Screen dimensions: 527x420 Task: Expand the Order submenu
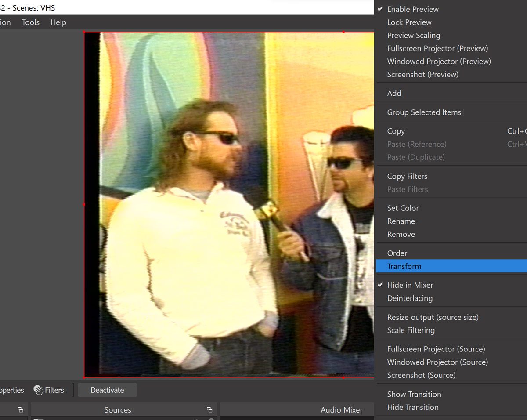point(397,253)
